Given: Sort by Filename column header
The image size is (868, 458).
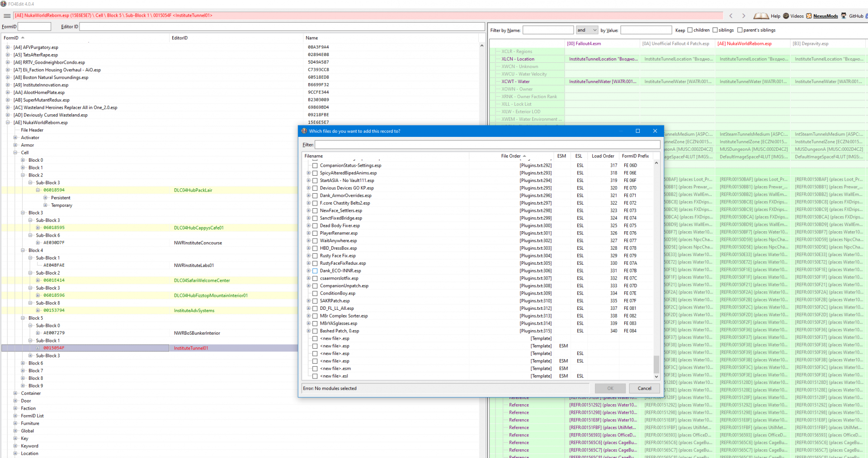Looking at the screenshot, I should 314,156.
